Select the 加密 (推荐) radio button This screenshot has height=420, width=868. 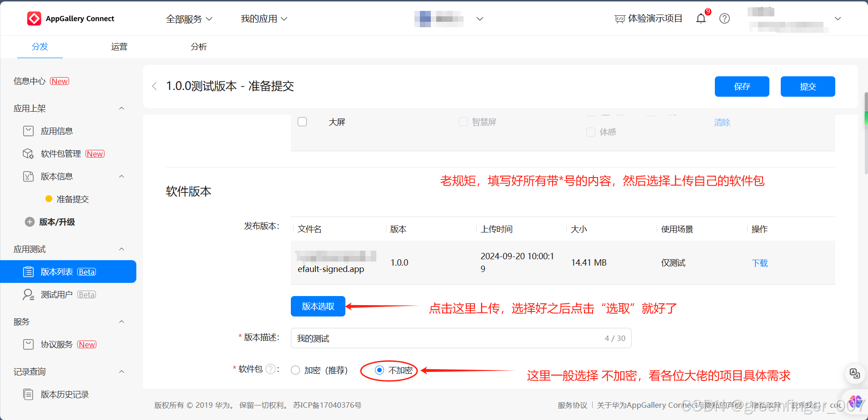295,370
